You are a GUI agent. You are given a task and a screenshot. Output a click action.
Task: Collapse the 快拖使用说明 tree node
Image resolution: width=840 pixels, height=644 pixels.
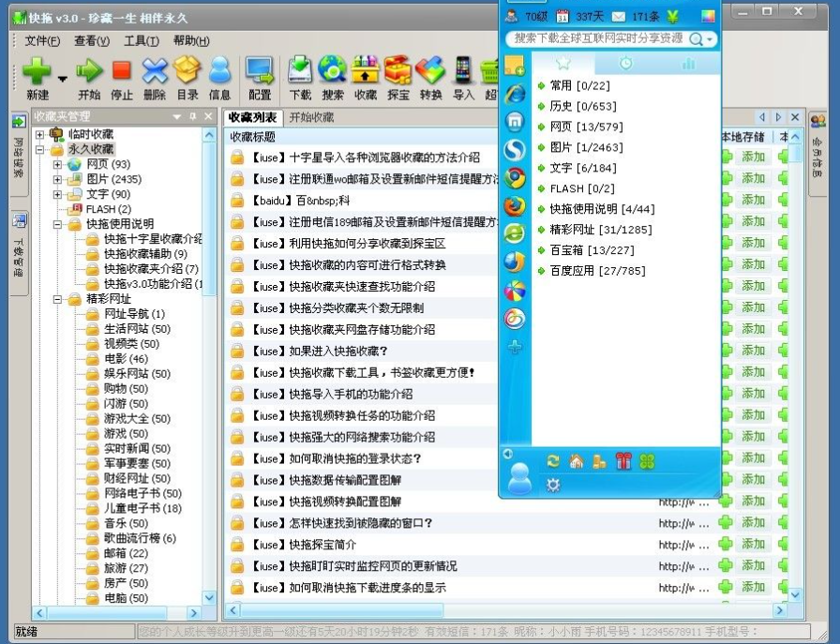coord(57,224)
